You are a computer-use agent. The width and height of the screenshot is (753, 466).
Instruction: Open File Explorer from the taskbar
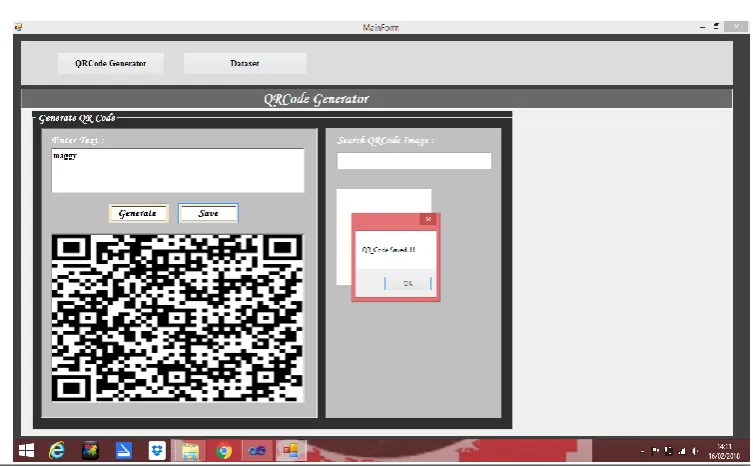(x=190, y=451)
